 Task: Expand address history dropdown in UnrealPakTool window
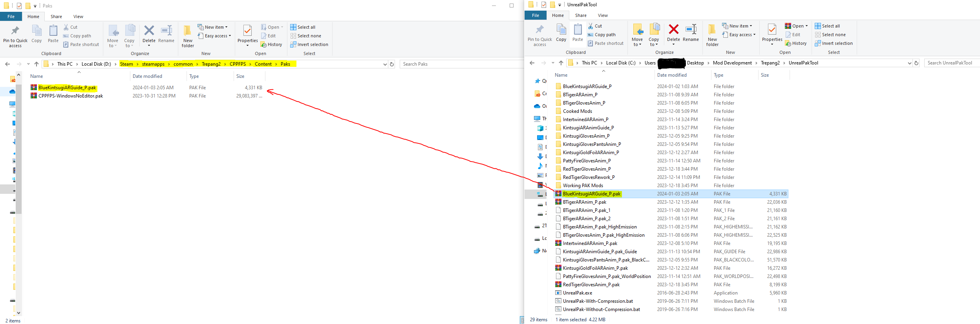(x=910, y=63)
